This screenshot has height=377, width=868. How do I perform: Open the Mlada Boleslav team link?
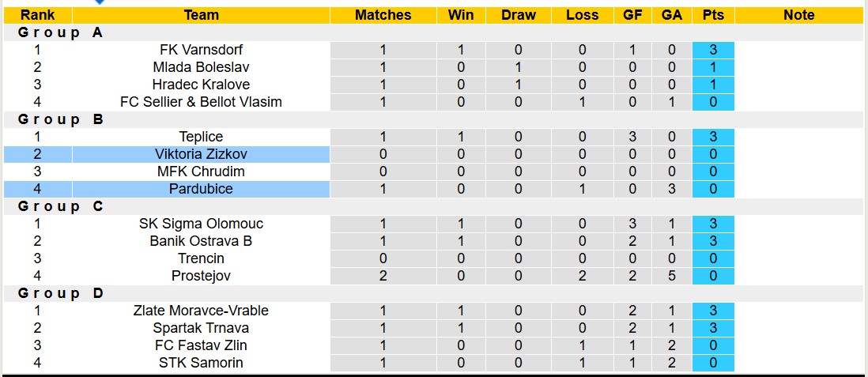201,67
